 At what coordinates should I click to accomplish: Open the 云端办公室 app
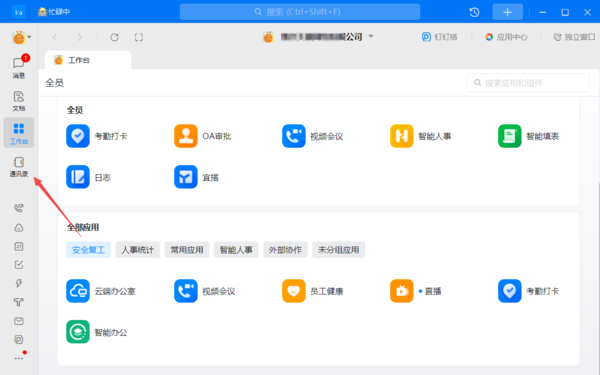tap(101, 291)
